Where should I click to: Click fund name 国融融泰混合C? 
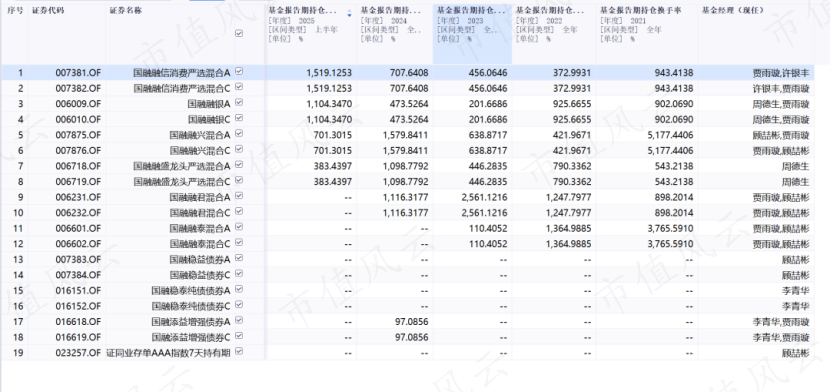[x=200, y=244]
